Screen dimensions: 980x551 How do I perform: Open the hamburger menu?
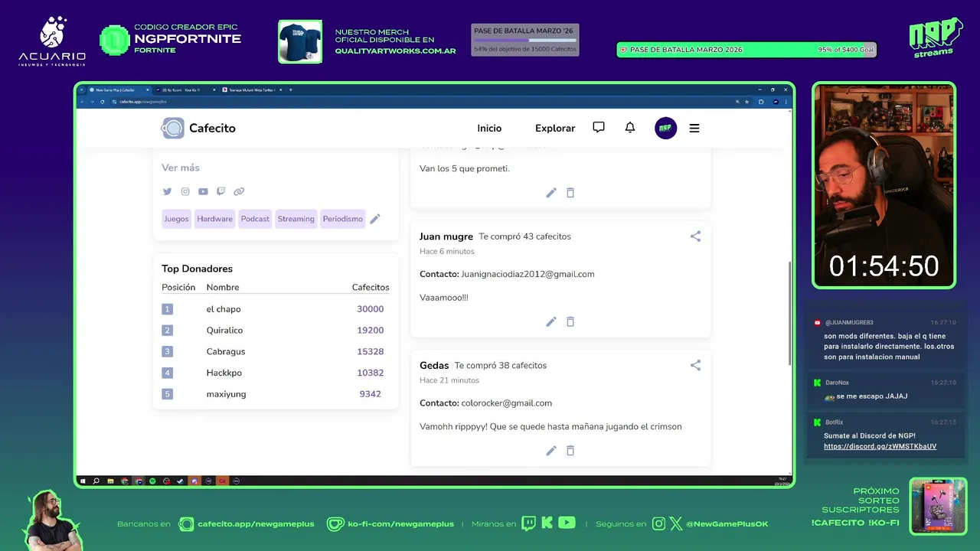coord(694,129)
